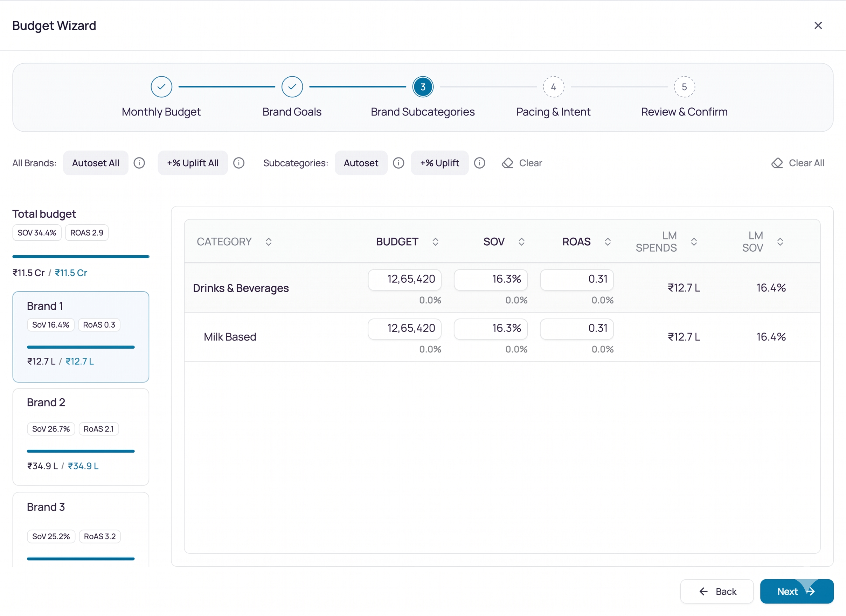Image resolution: width=846 pixels, height=616 pixels.
Task: Edit Milk Based budget input field
Action: tap(405, 329)
